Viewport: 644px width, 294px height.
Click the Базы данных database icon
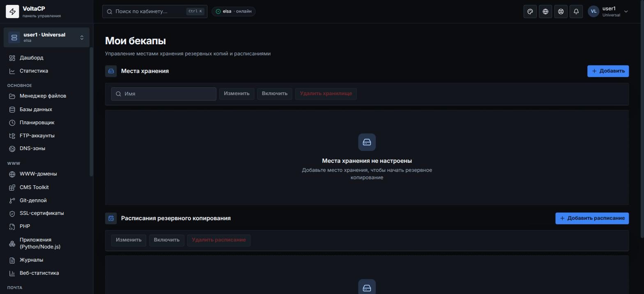tap(12, 109)
